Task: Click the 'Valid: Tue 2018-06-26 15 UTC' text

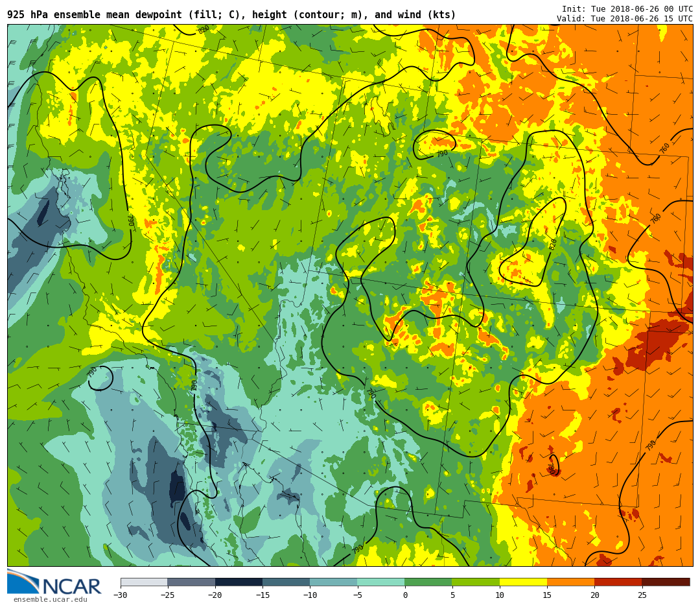Action: click(625, 18)
